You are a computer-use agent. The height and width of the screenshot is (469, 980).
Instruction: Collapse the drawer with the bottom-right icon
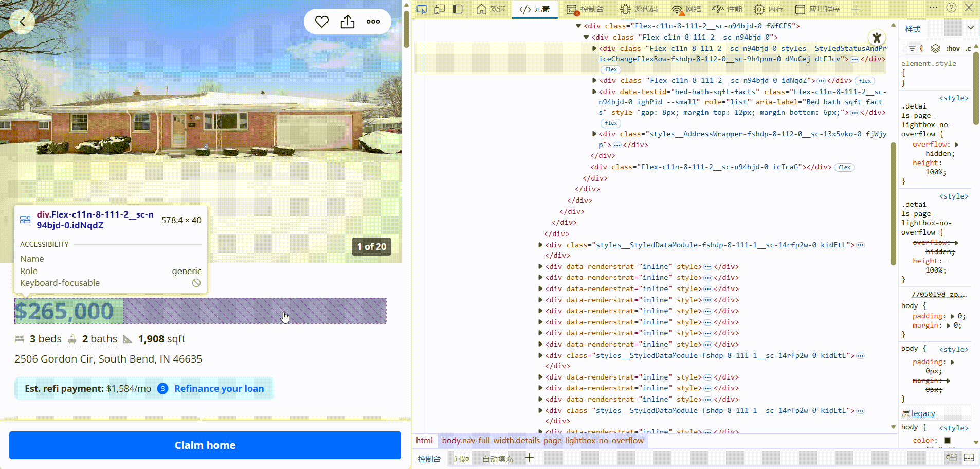pos(969,457)
